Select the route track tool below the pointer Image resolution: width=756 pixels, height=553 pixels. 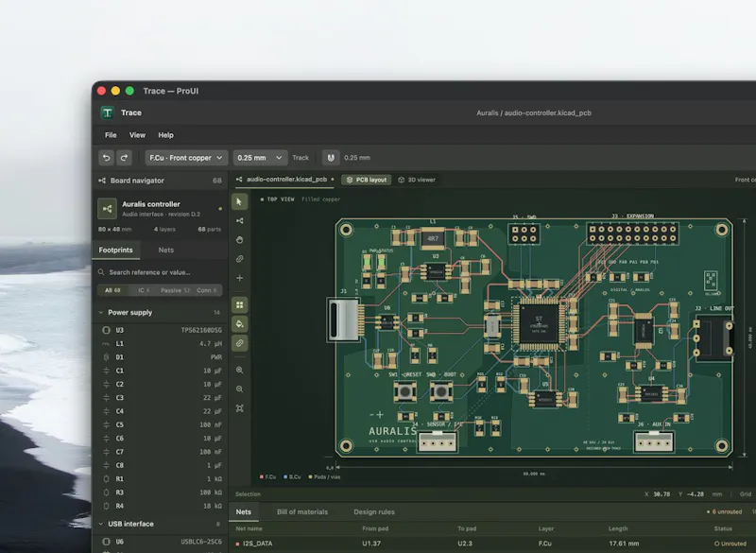(240, 221)
